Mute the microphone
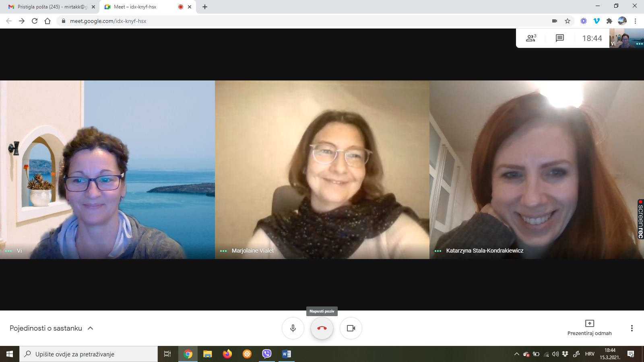644x362 pixels. click(293, 328)
